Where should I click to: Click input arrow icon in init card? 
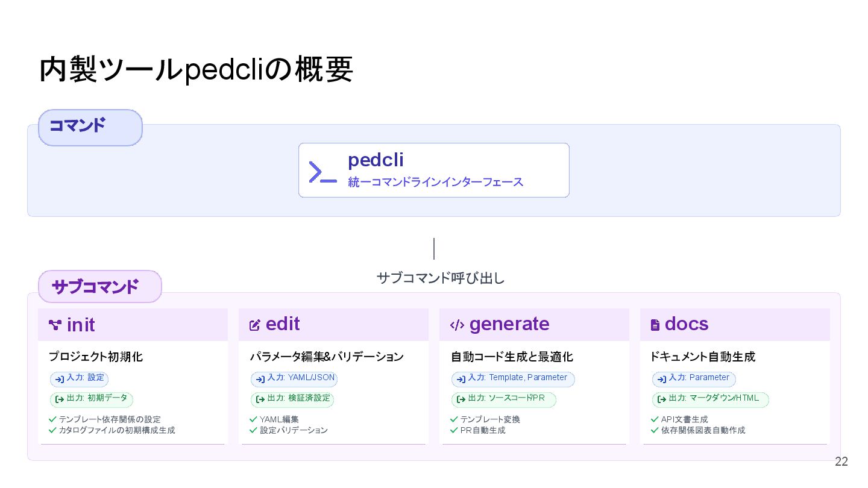coord(59,379)
